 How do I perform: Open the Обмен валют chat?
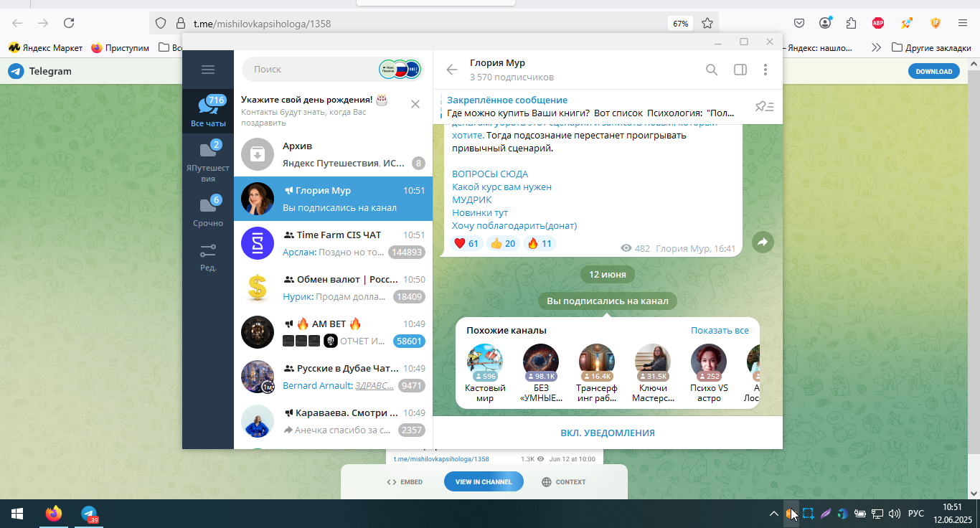coord(334,288)
